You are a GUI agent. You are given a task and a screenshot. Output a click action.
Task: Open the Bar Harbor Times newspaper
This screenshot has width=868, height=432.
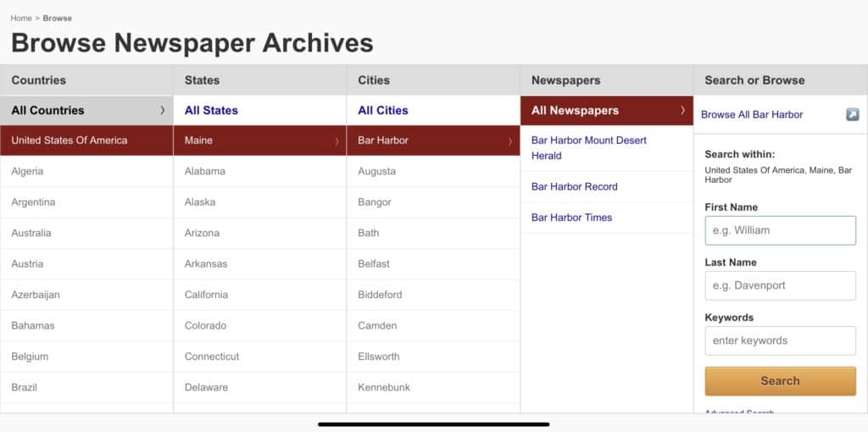(571, 218)
